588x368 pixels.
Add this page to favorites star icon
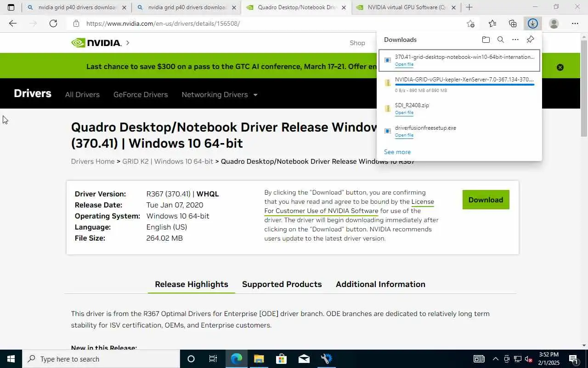(x=470, y=23)
